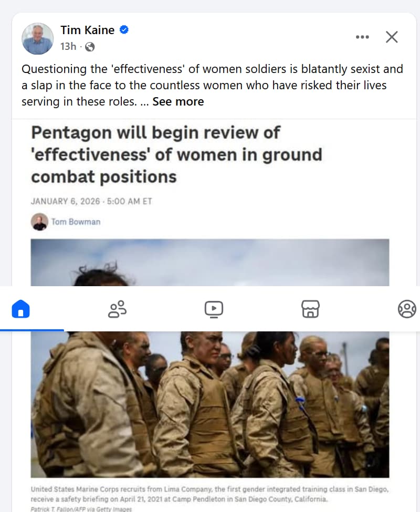This screenshot has width=420, height=512.
Task: Click the Patrick T. Fallon photo credit
Action: [81, 509]
